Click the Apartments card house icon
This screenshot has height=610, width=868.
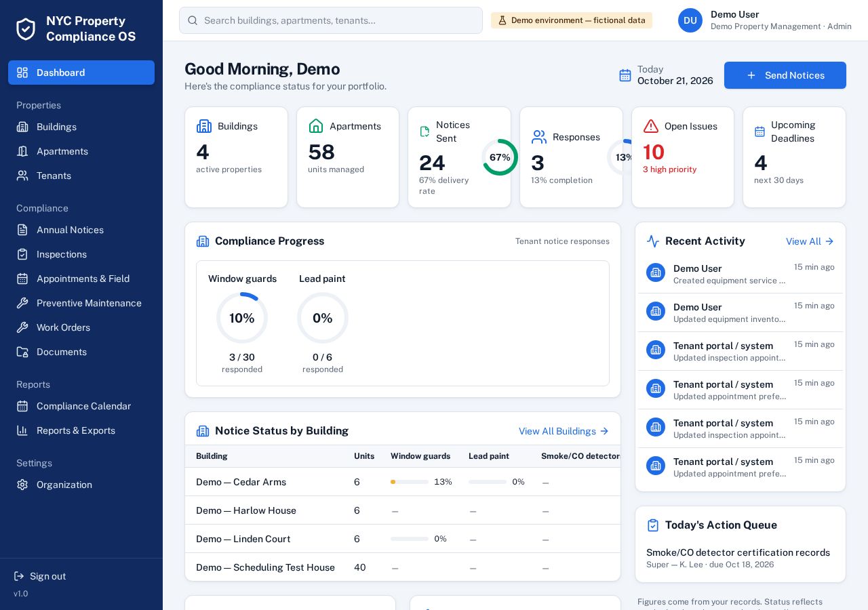pos(316,126)
